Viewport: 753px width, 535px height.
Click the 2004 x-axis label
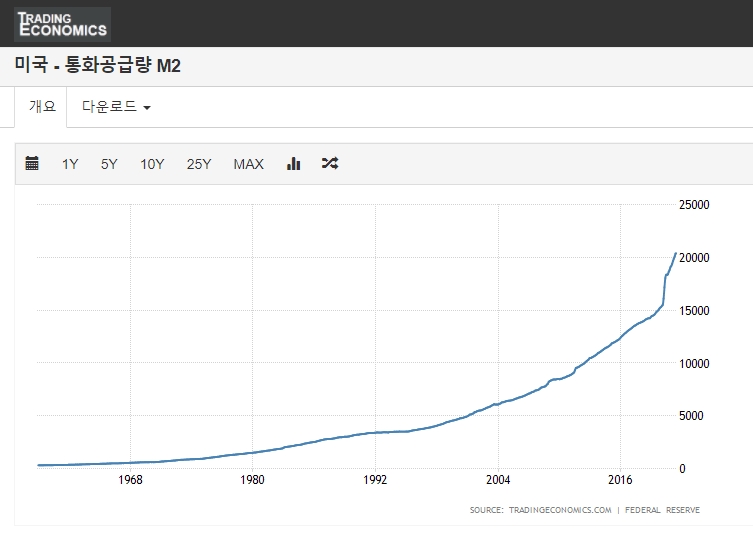pyautogui.click(x=498, y=480)
